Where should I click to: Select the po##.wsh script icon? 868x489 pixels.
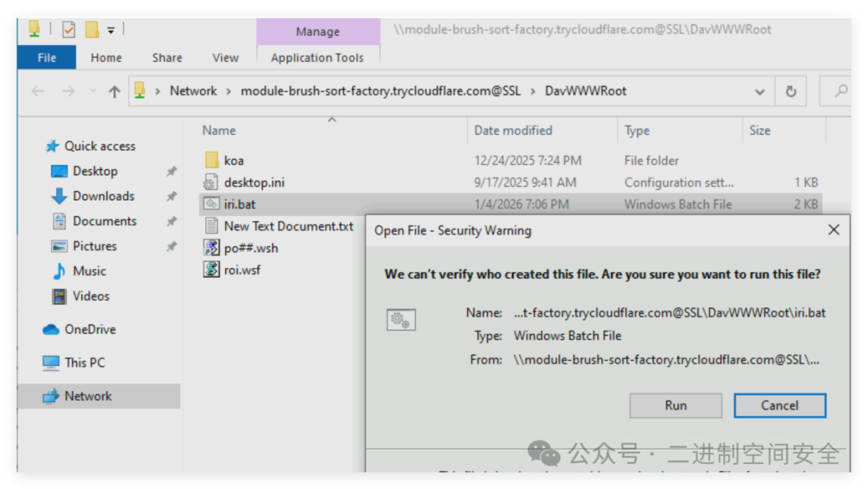211,248
